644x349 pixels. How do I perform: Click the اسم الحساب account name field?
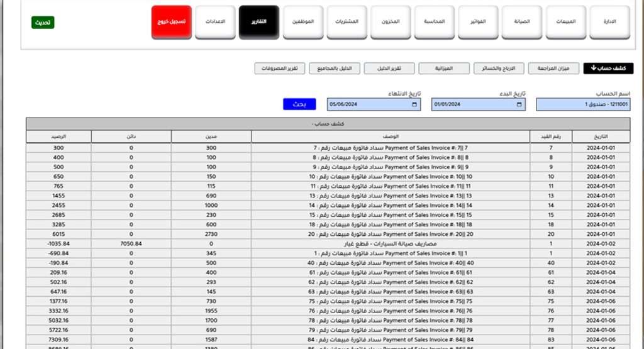click(583, 104)
